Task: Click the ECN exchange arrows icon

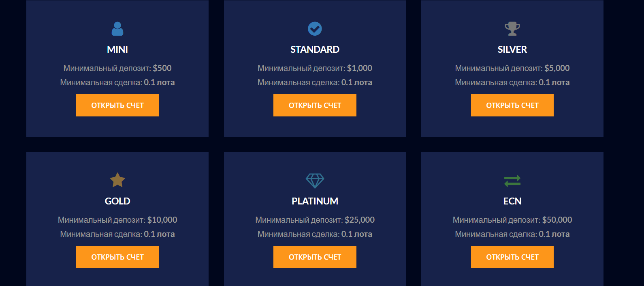Action: coord(512,181)
